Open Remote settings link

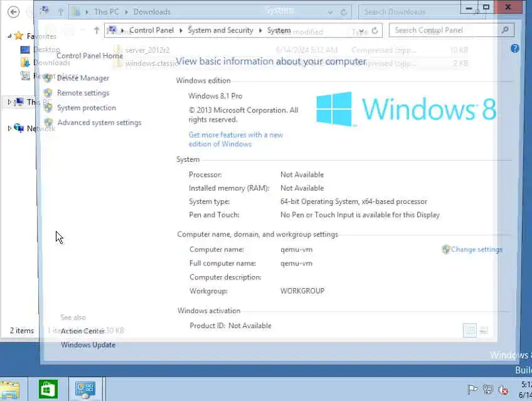(83, 93)
